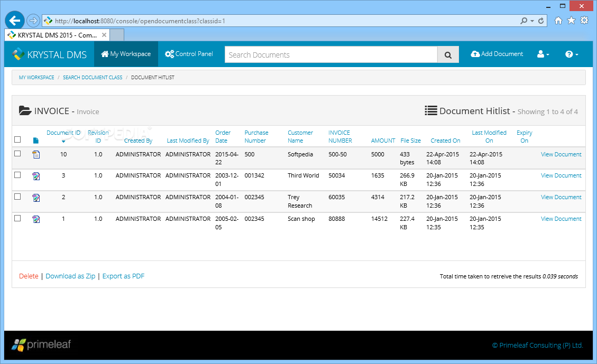
Task: Sort by the Order Date column header
Action: point(223,136)
